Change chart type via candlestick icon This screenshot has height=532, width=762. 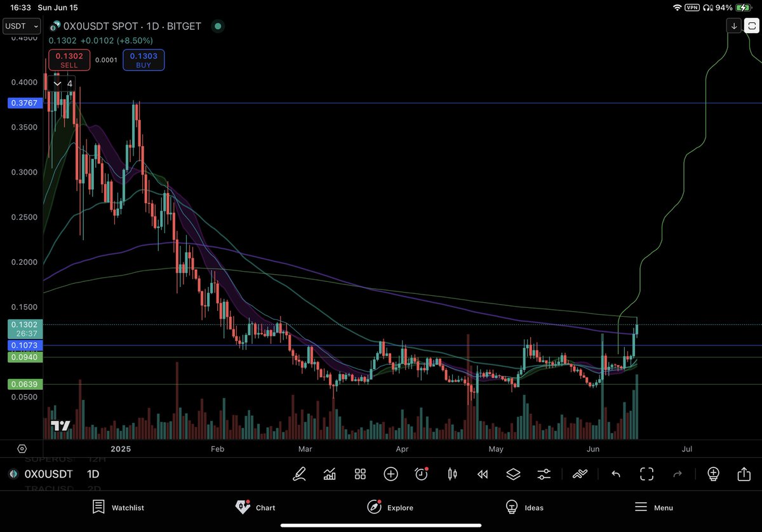pyautogui.click(x=452, y=474)
